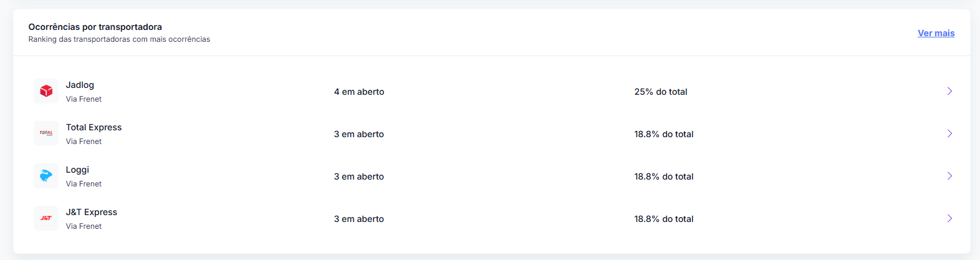Click Loggi's 3 em aberto count

point(359,176)
